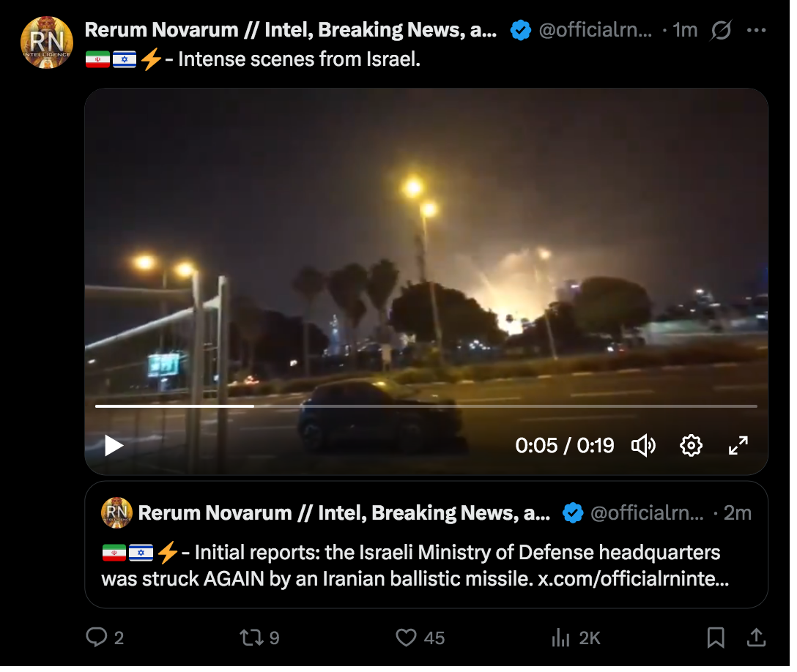This screenshot has height=672, width=797.
Task: Mute the video using the speaker icon
Action: 643,446
